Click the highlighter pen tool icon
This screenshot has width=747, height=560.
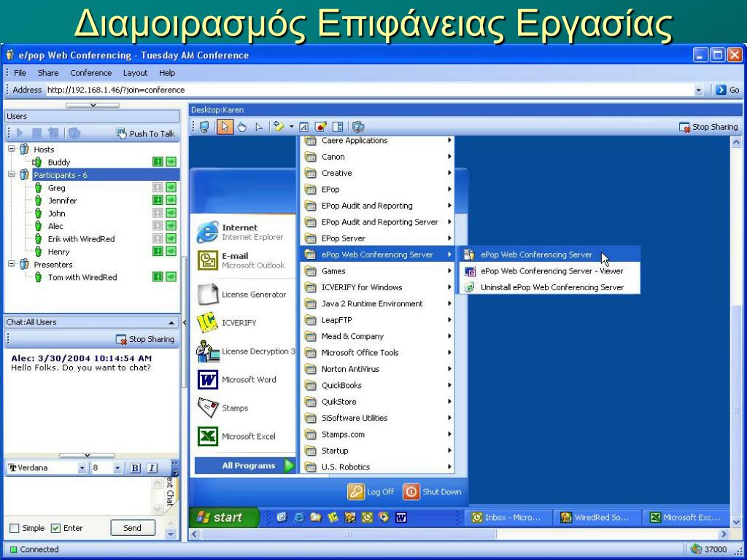[279, 127]
